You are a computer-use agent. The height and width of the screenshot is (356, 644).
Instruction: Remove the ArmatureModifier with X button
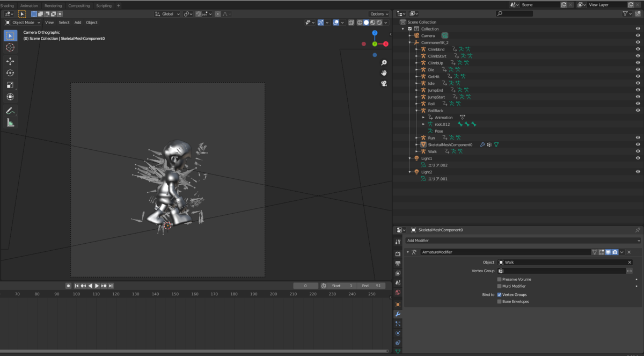tap(629, 252)
